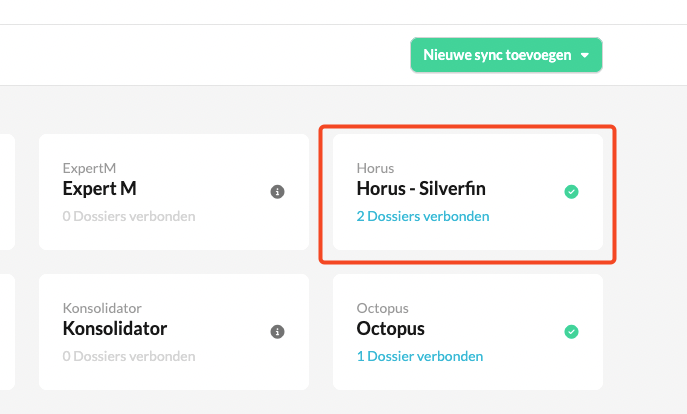This screenshot has height=414, width=687.
Task: Click the 0 Dossiers verbonden under Konsolidator
Action: pos(129,356)
